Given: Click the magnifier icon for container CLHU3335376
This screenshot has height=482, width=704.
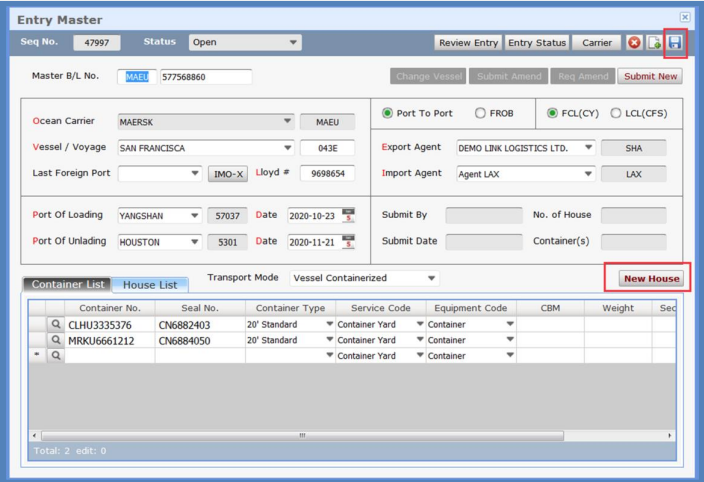Looking at the screenshot, I should (56, 325).
